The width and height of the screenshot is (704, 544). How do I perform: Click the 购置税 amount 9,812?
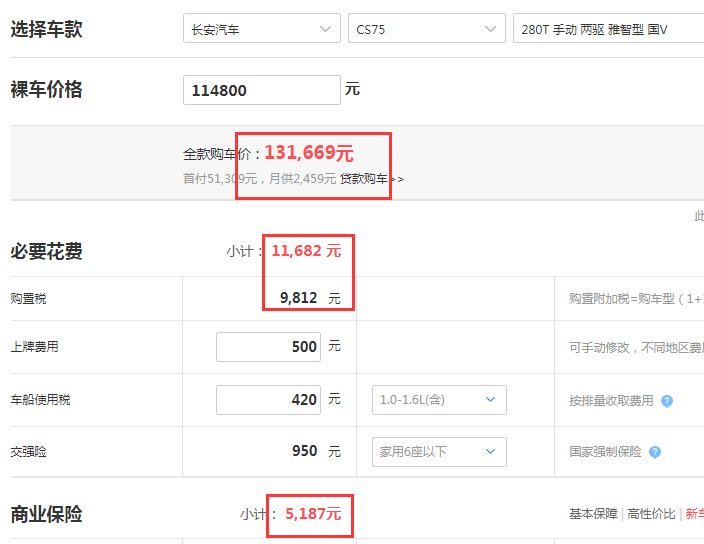pos(299,298)
